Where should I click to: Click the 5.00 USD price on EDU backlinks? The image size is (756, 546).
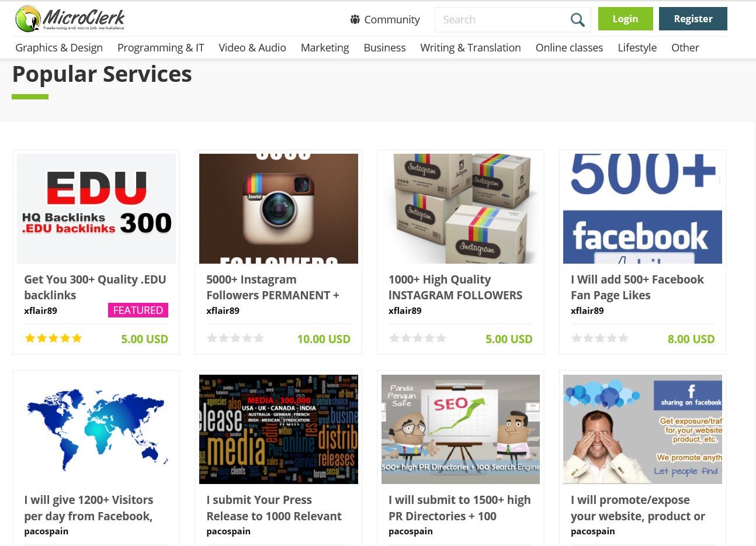[x=144, y=339]
